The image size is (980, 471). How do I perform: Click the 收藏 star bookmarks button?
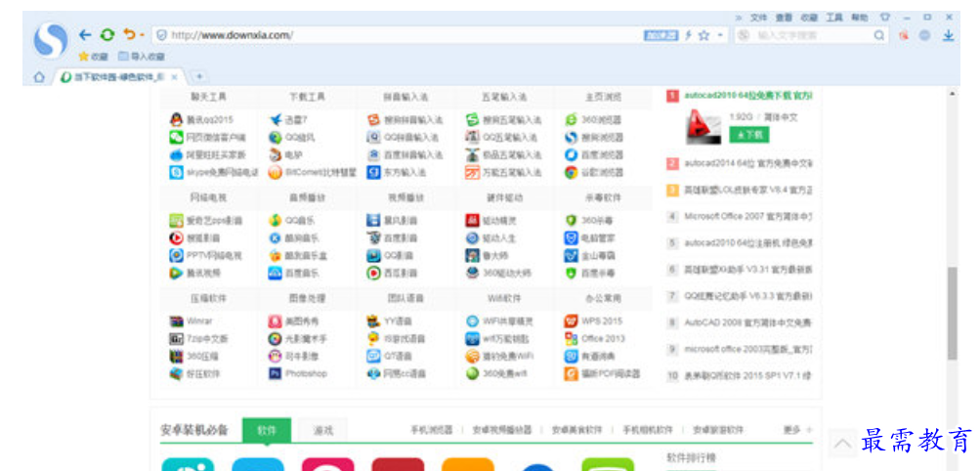coord(93,57)
